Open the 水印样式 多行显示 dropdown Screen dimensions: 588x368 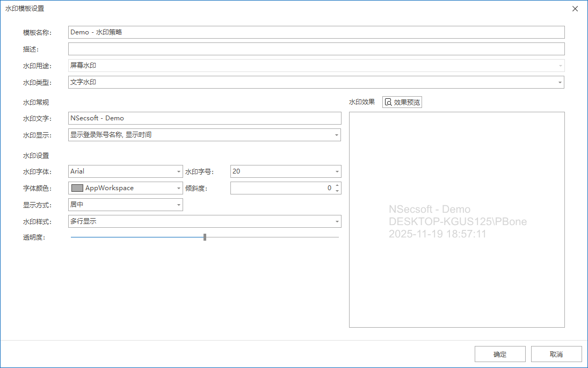[337, 221]
